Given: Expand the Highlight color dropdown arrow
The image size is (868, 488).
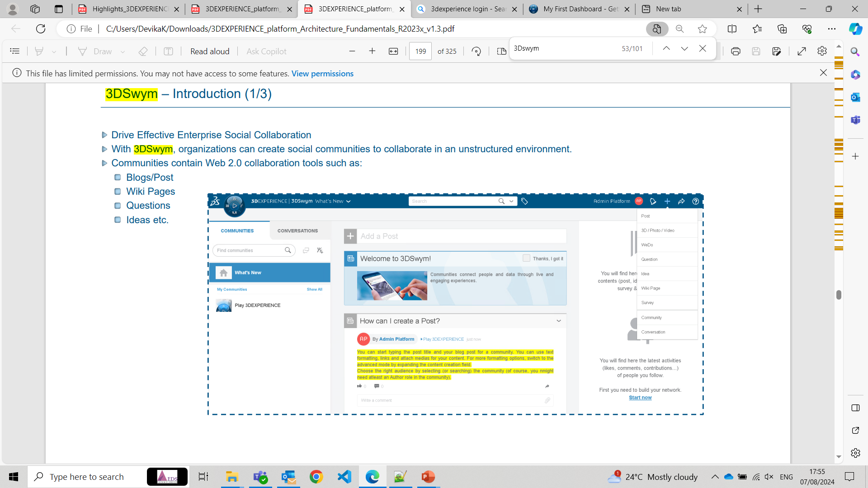Looking at the screenshot, I should [54, 52].
